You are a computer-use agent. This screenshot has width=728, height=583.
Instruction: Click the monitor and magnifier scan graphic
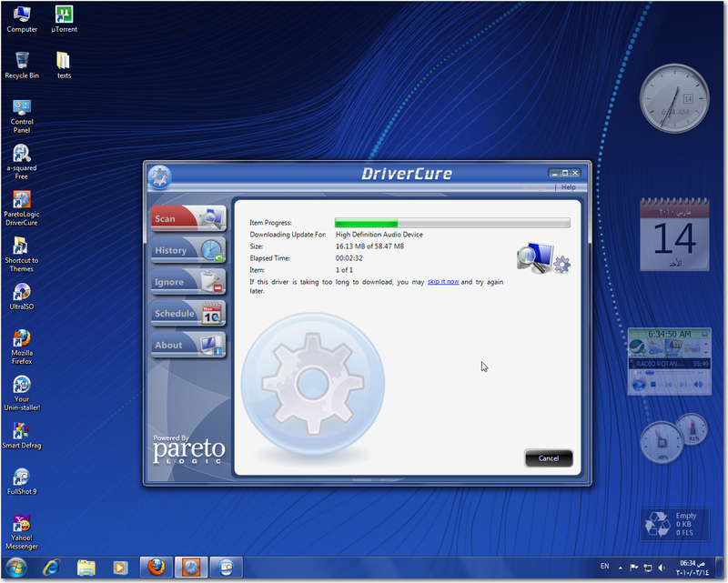pos(543,258)
